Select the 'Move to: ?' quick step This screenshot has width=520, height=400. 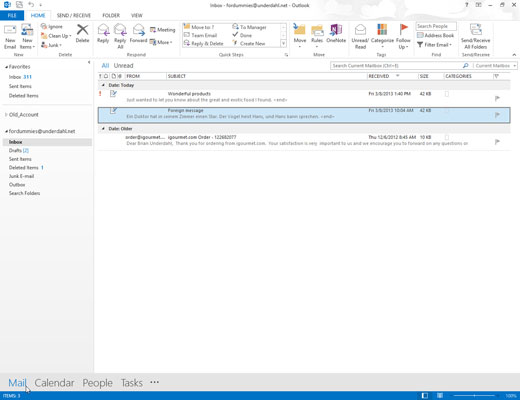click(199, 27)
